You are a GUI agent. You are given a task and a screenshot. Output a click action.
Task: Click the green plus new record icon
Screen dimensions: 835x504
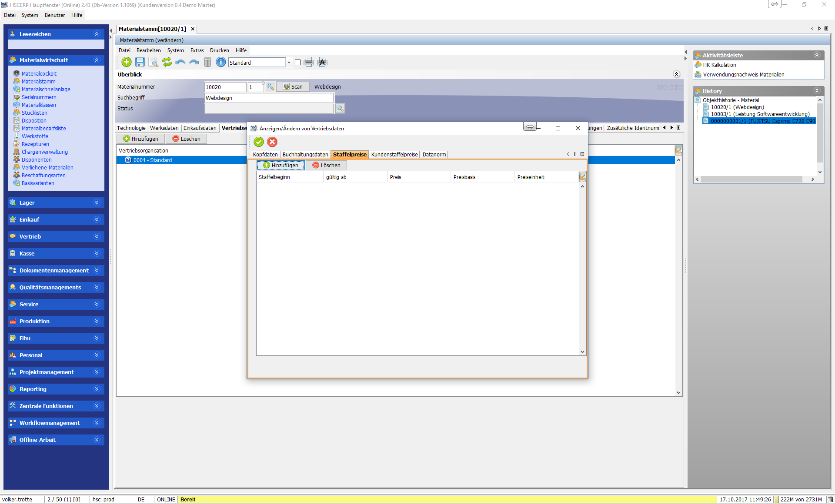coord(127,62)
